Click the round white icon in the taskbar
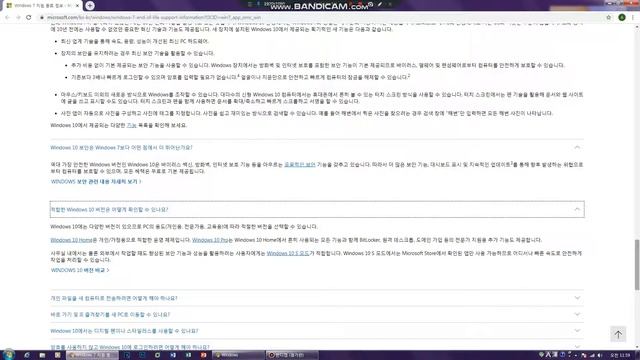Image resolution: width=640 pixels, height=360 pixels. coord(157,355)
